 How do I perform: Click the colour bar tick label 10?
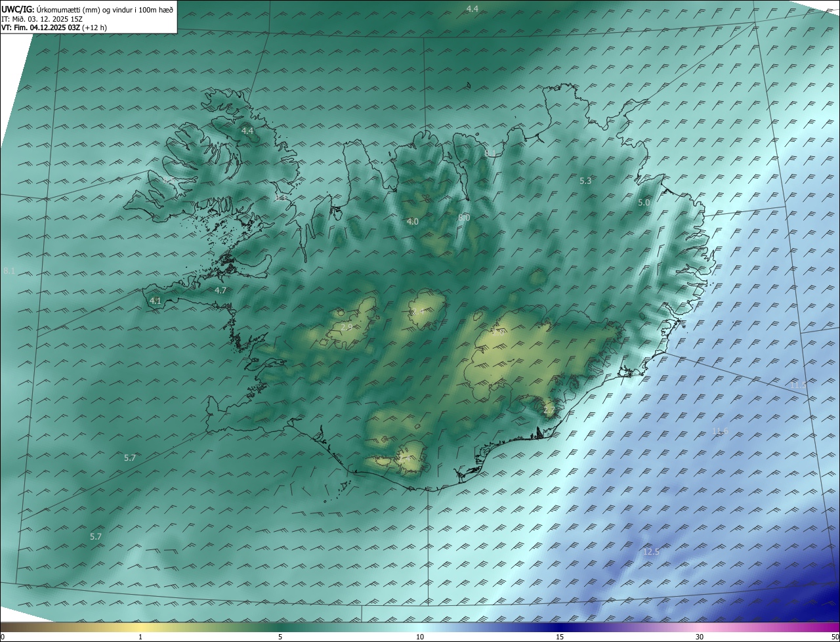click(420, 637)
